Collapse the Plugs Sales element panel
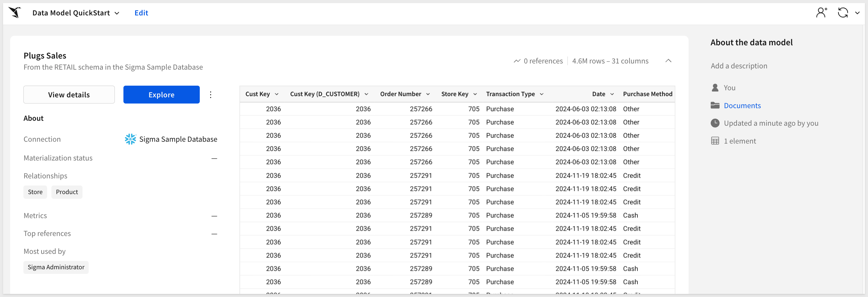 tap(669, 61)
